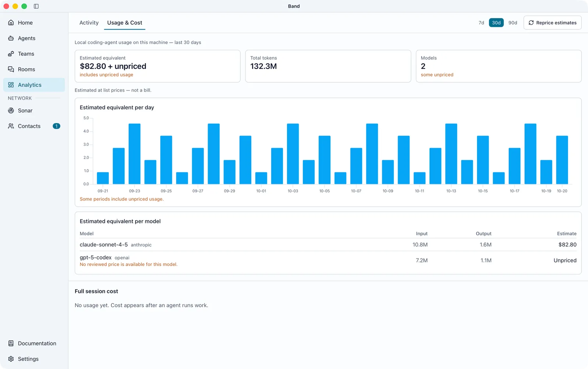Image resolution: width=588 pixels, height=369 pixels.
Task: Toggle the sidebar panel icon in title bar
Action: tap(36, 6)
